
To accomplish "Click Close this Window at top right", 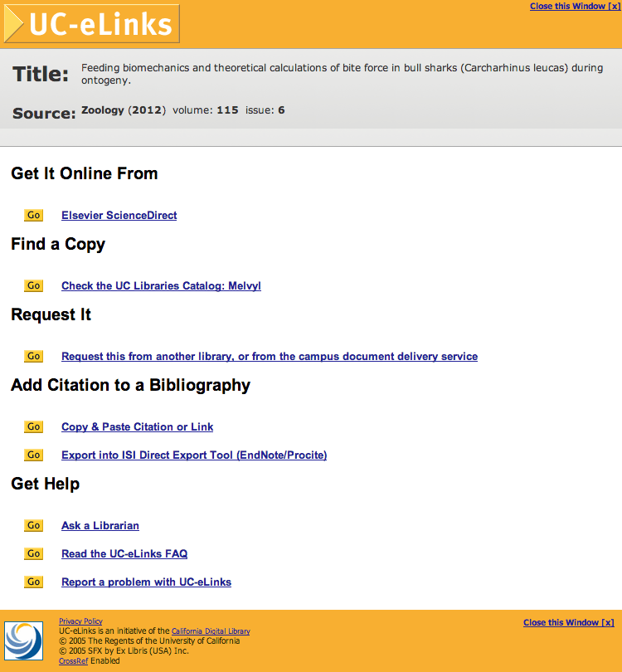I will 575,6.
